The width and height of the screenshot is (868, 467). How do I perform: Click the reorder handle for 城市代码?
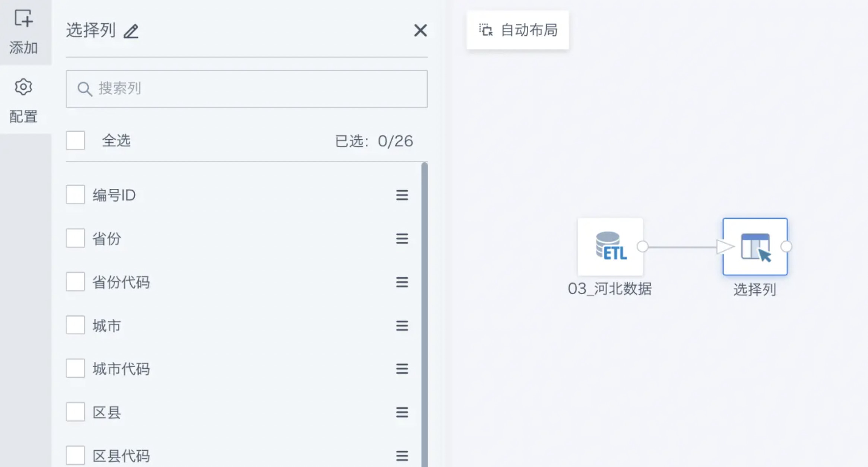click(x=402, y=369)
